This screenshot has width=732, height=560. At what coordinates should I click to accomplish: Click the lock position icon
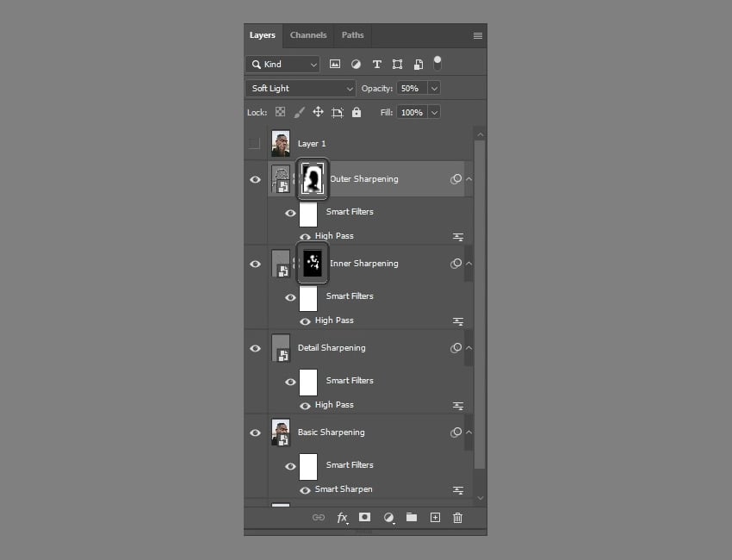(x=318, y=113)
